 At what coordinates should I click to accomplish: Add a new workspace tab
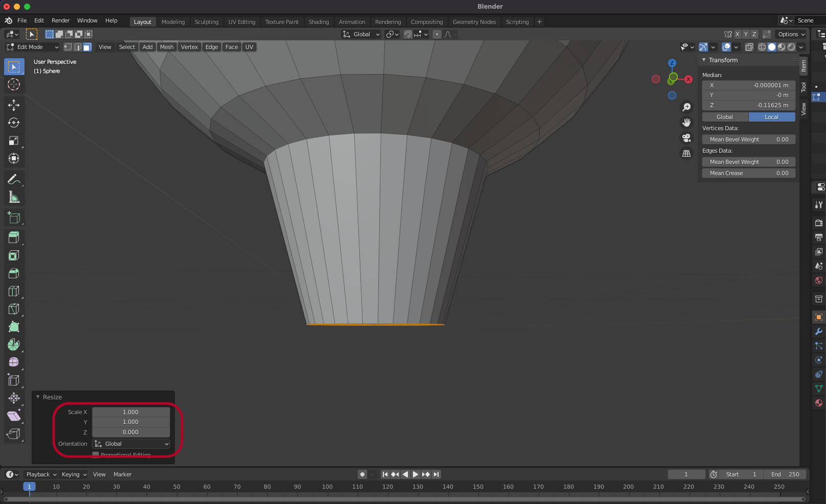(539, 22)
